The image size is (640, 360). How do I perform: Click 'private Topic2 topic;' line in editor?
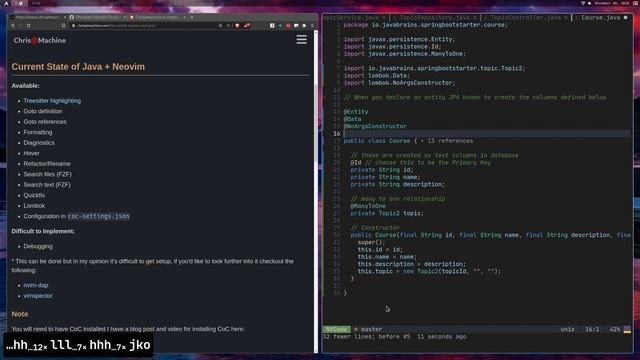pyautogui.click(x=387, y=213)
